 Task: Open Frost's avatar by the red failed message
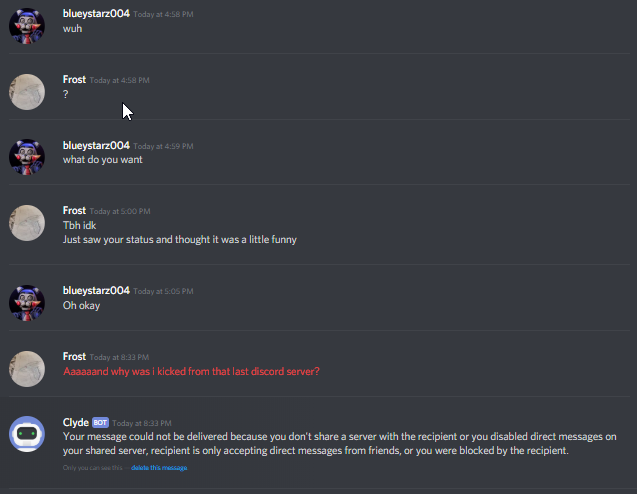27,369
